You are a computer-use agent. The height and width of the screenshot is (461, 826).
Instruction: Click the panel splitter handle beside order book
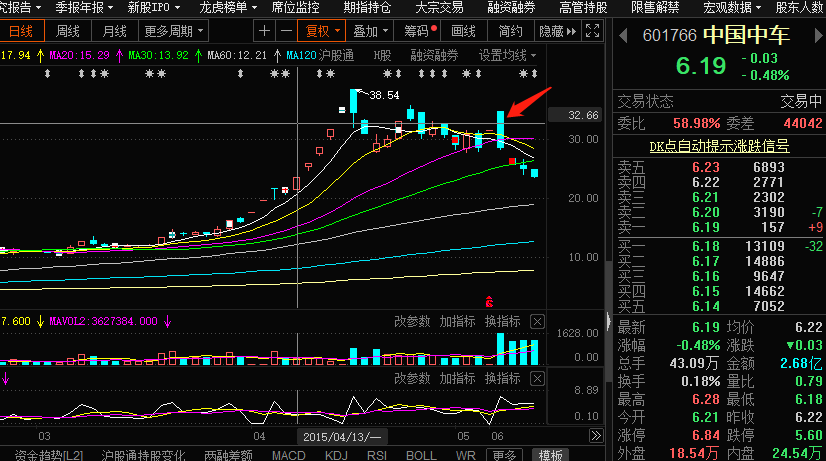[608, 321]
